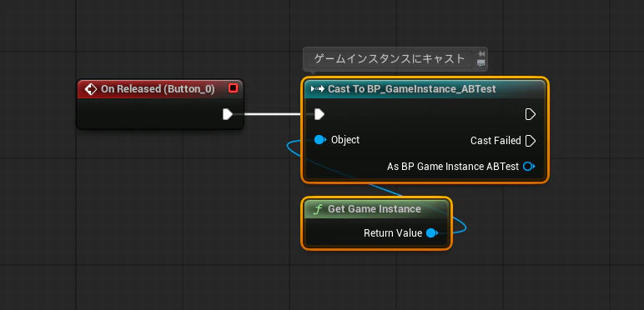Click the Object input pin on Cast node
644x310 pixels.
[320, 140]
